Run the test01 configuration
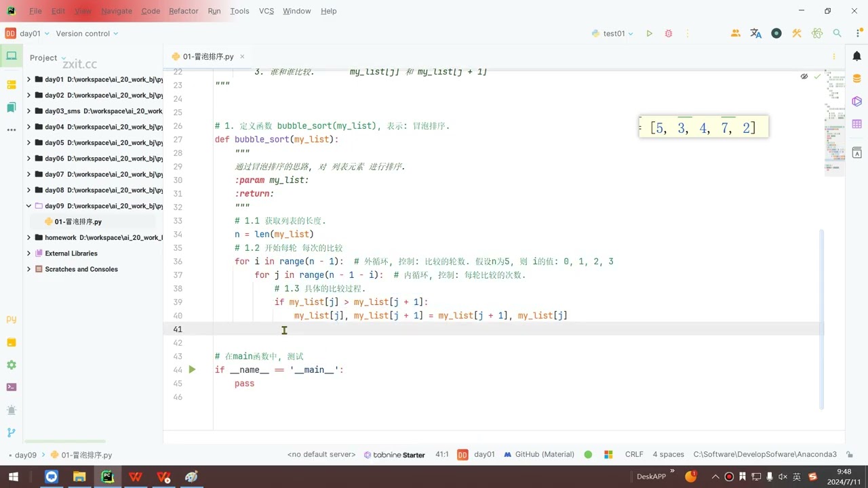This screenshot has height=488, width=868. (649, 33)
